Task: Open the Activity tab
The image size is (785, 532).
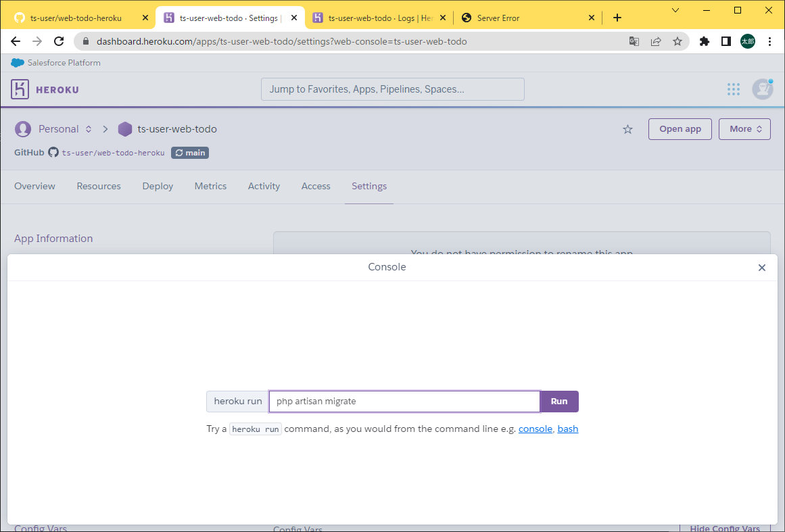Action: click(x=264, y=186)
